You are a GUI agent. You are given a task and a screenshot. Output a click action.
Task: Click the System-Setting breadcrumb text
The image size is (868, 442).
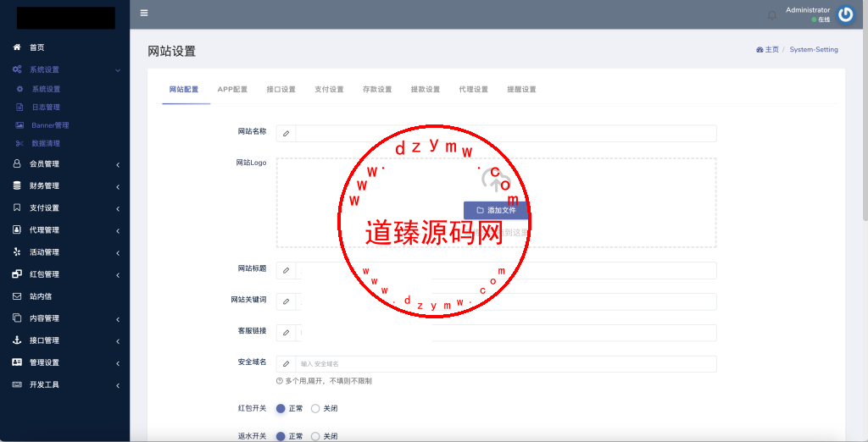coord(814,50)
